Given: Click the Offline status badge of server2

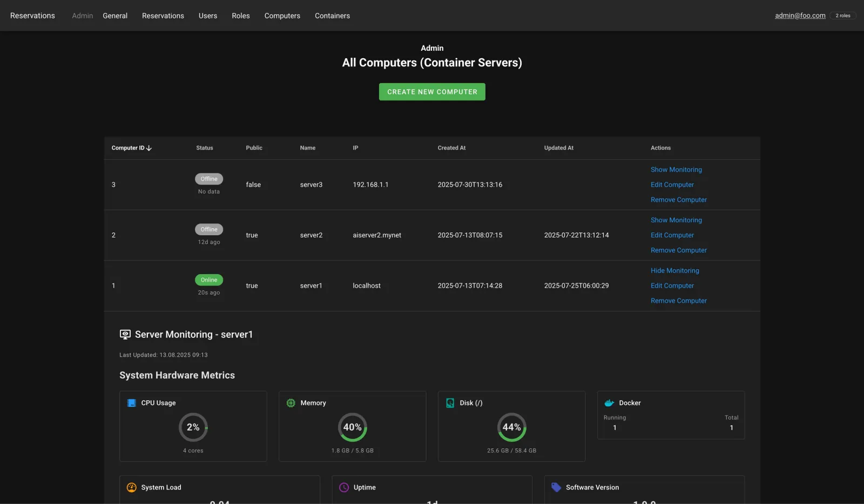Looking at the screenshot, I should [x=209, y=229].
